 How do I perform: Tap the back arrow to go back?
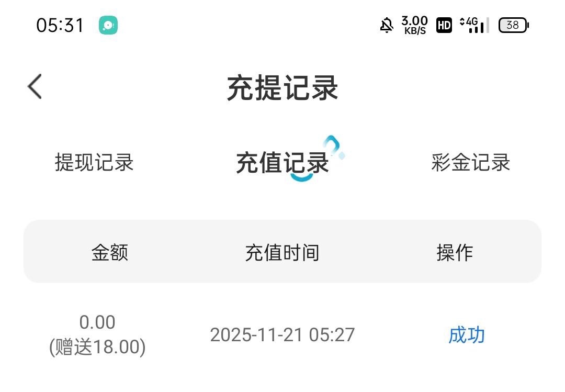[35, 86]
